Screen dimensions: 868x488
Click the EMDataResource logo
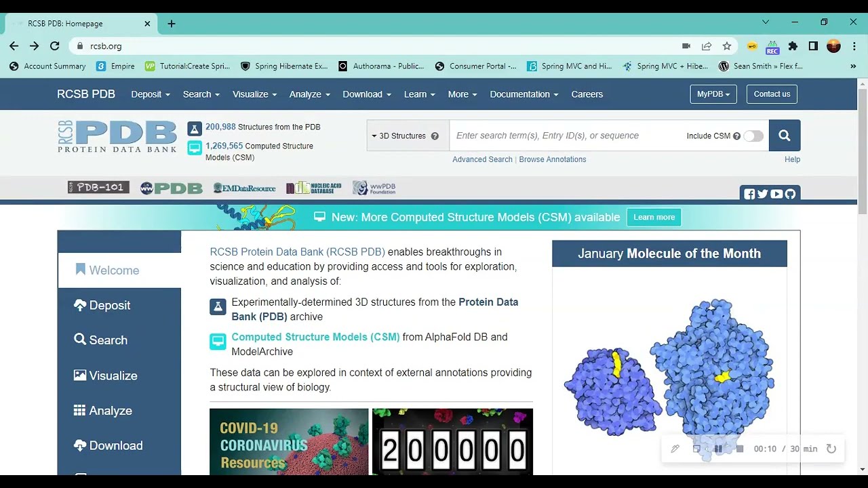244,188
